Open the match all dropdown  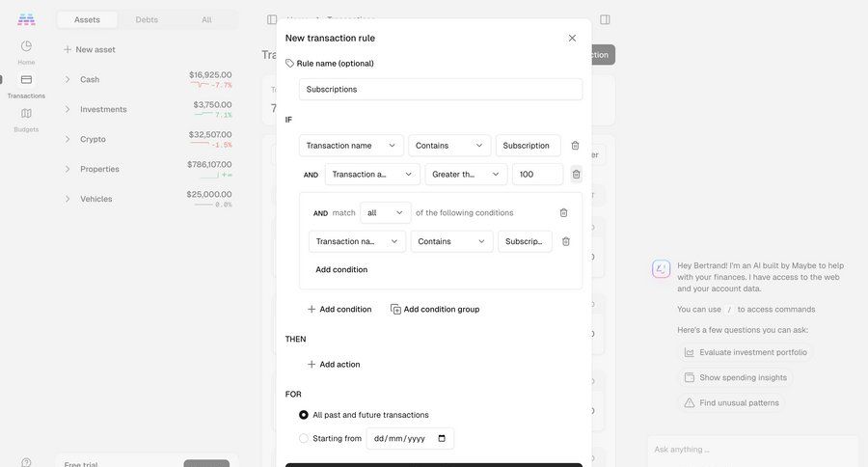coord(385,212)
